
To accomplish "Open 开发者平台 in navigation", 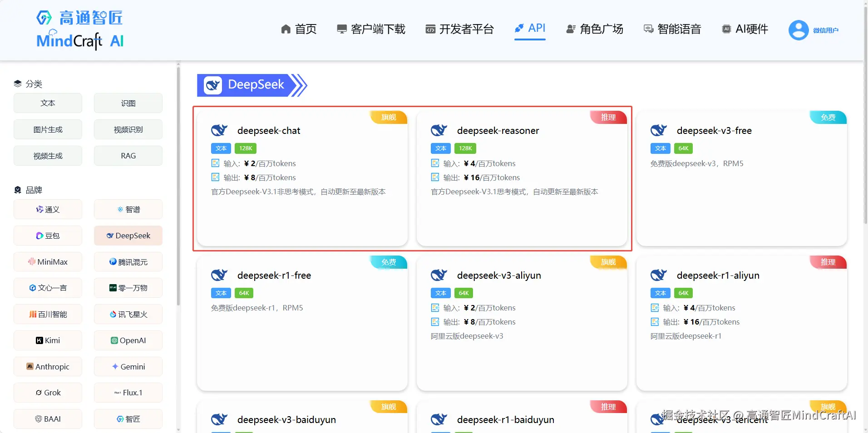I will (x=459, y=29).
